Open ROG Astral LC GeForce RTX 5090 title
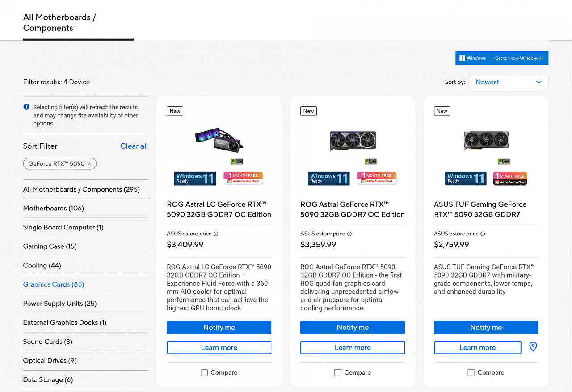The image size is (572, 392). 219,209
